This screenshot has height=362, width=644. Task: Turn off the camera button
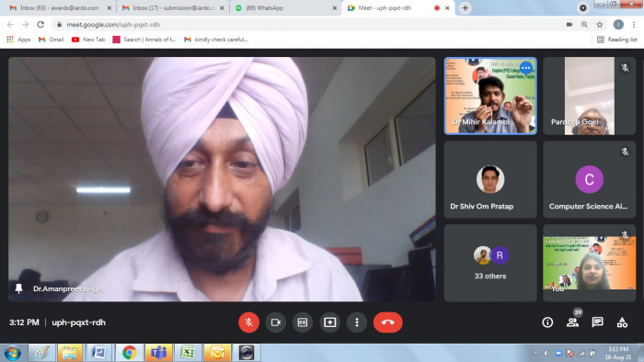pos(276,322)
